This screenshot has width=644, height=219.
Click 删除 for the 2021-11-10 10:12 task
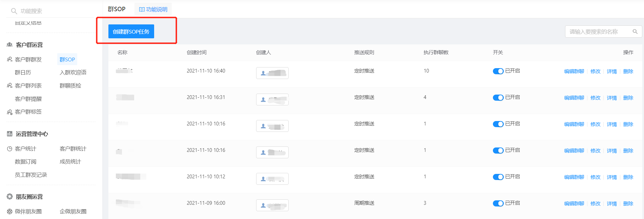628,177
